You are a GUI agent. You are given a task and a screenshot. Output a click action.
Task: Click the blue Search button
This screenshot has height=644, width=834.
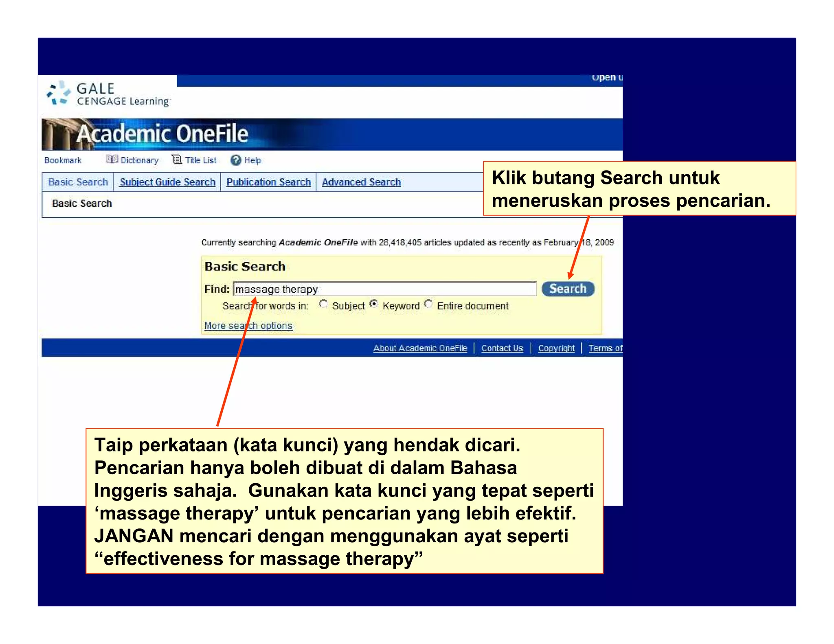click(568, 289)
